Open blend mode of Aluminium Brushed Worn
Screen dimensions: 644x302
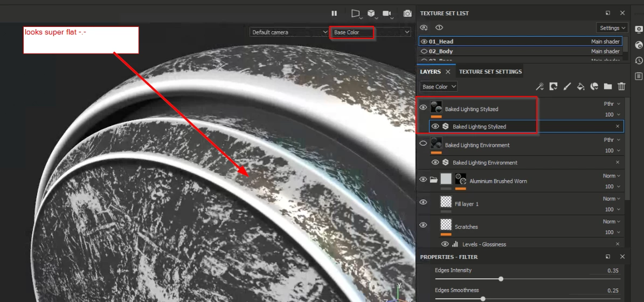[612, 176]
